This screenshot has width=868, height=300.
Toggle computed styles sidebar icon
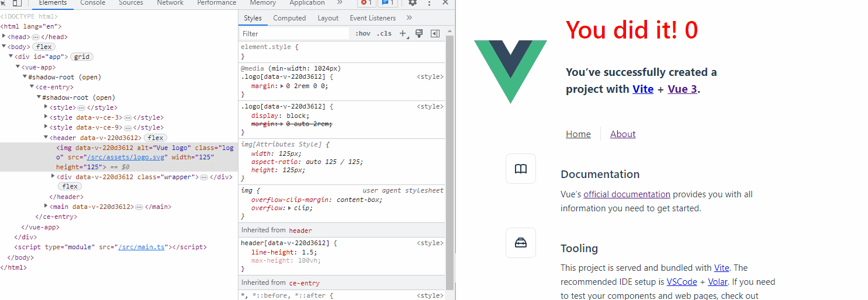[435, 34]
